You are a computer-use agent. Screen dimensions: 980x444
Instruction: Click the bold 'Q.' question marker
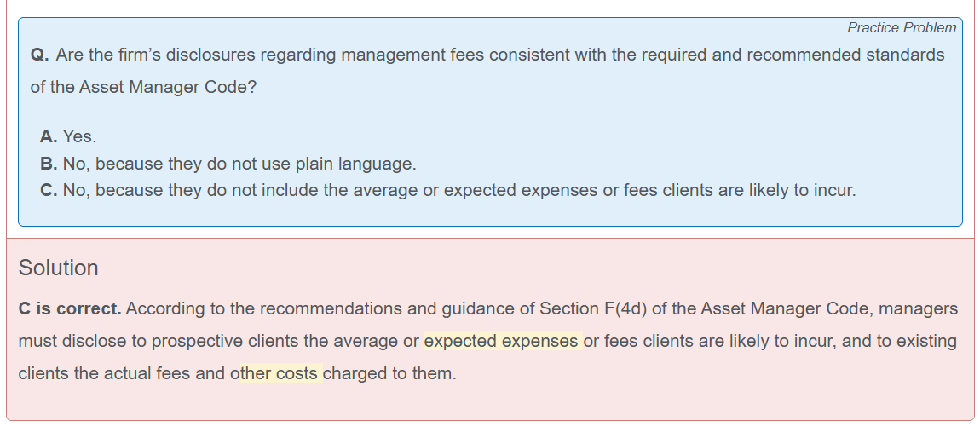pyautogui.click(x=40, y=55)
